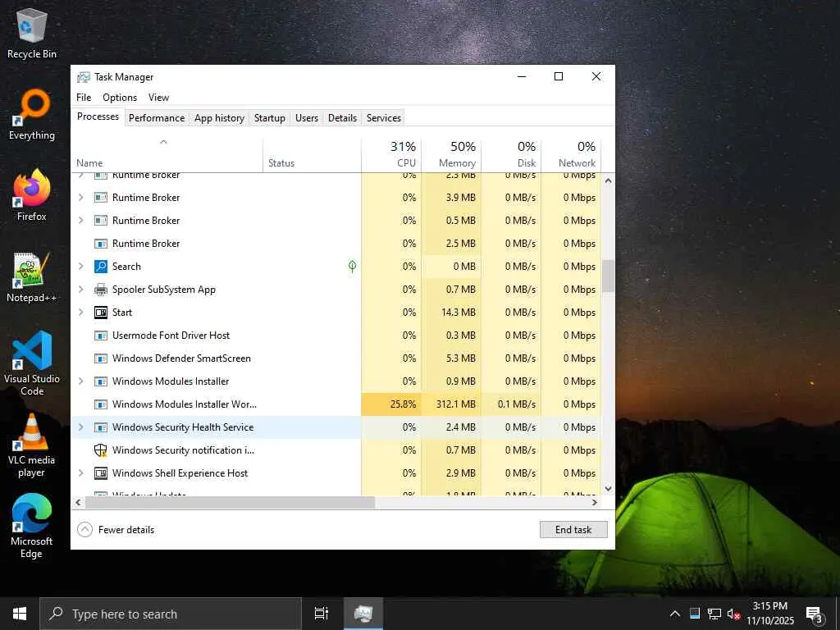
Task: Select the Windows Defender SmartScreen row
Action: [x=336, y=358]
